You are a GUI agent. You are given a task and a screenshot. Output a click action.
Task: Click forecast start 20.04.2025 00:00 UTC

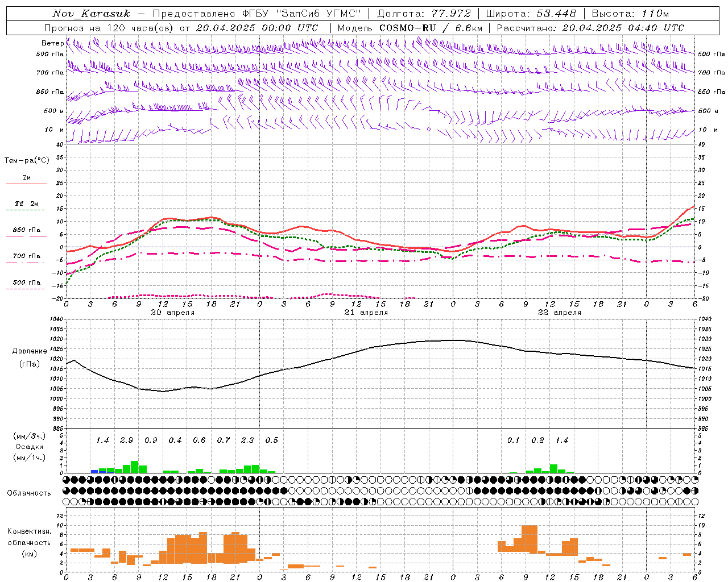tap(257, 28)
